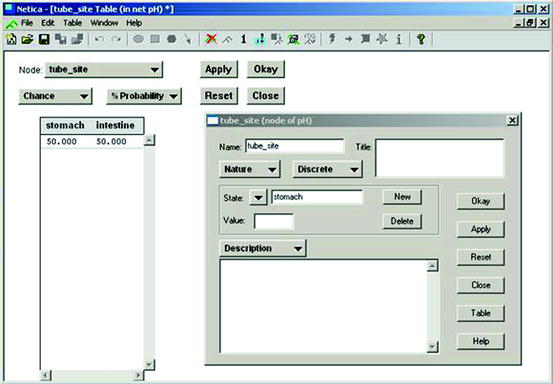The width and height of the screenshot is (553, 384).
Task: Click the New state button
Action: 402,197
